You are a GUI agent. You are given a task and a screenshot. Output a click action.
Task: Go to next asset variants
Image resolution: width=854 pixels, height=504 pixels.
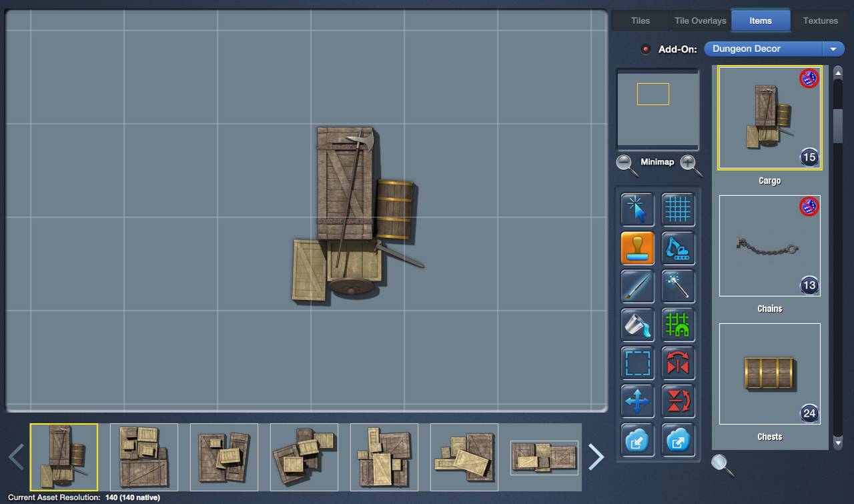click(596, 457)
